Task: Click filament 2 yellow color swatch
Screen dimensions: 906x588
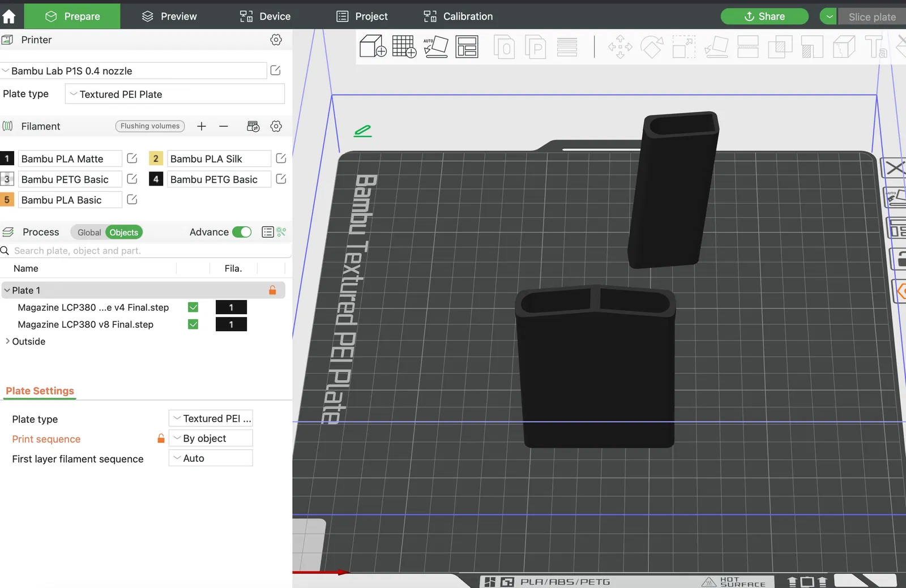Action: pos(156,158)
